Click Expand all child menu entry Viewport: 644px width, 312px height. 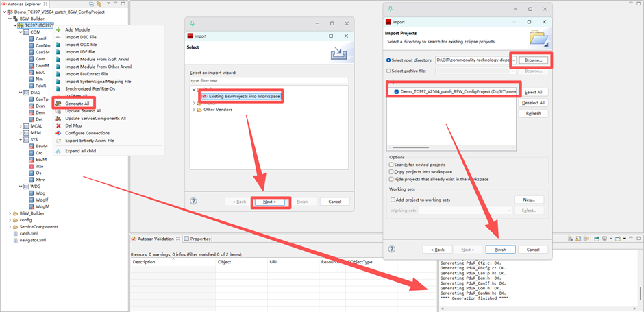pos(81,151)
